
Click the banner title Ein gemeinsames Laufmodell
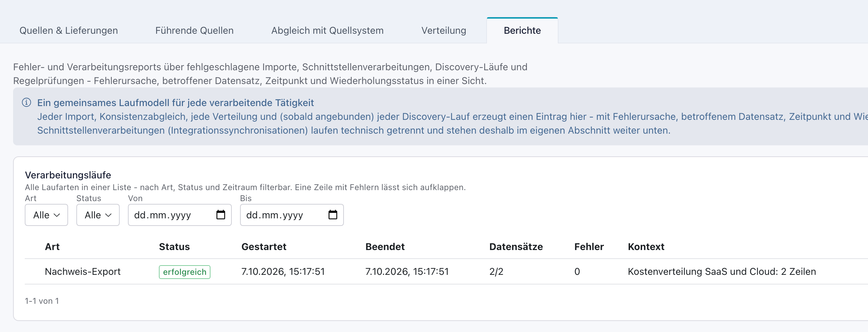175,103
